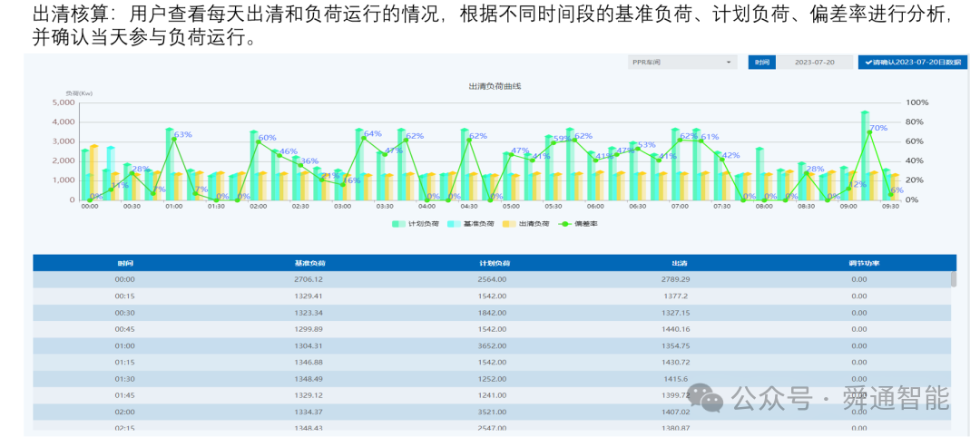Click the 基准负荷 table column header

(309, 264)
